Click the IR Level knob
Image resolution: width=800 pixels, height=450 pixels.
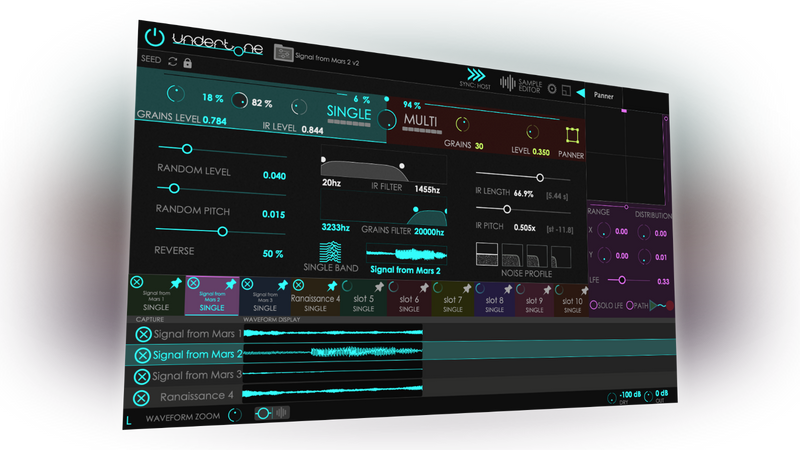[x=298, y=107]
